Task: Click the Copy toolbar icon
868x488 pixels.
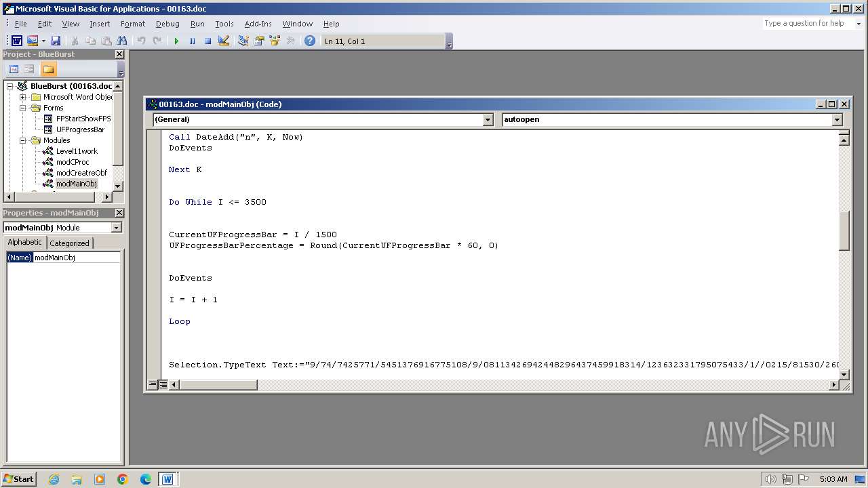Action: [x=90, y=41]
